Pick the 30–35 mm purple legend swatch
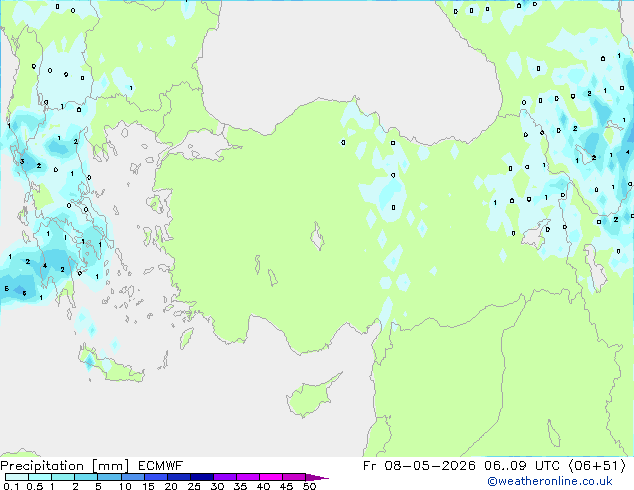This screenshot has height=490, width=634. click(x=224, y=477)
